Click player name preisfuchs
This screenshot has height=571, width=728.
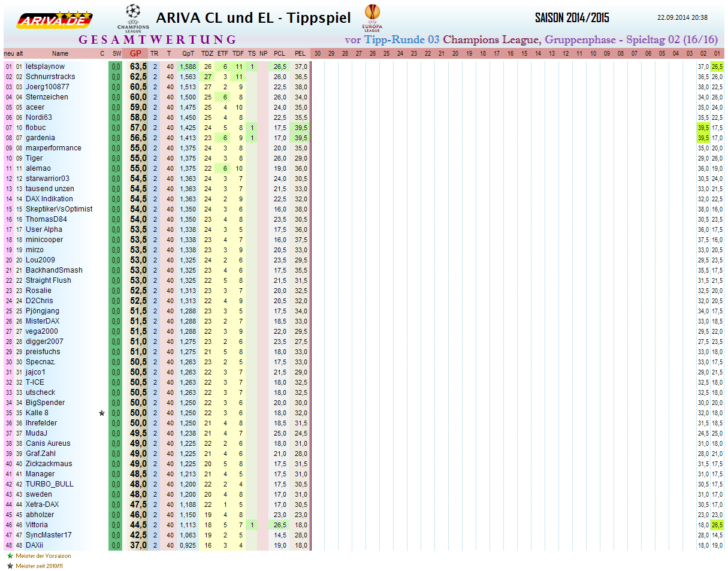coord(43,352)
